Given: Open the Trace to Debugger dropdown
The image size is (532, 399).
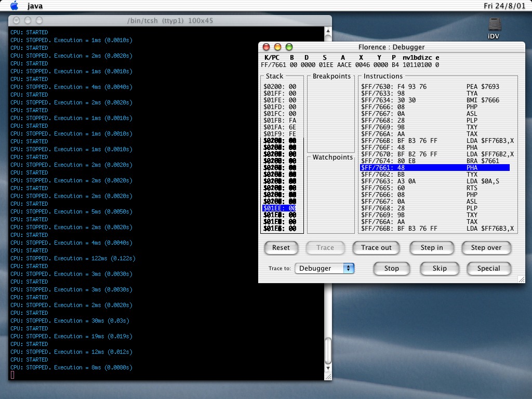Looking at the screenshot, I should [x=324, y=269].
